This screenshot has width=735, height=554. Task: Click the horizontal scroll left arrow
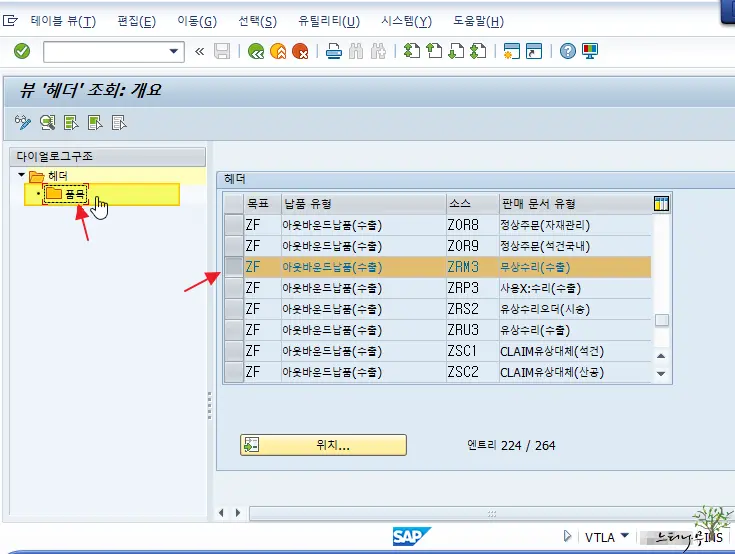[x=221, y=513]
